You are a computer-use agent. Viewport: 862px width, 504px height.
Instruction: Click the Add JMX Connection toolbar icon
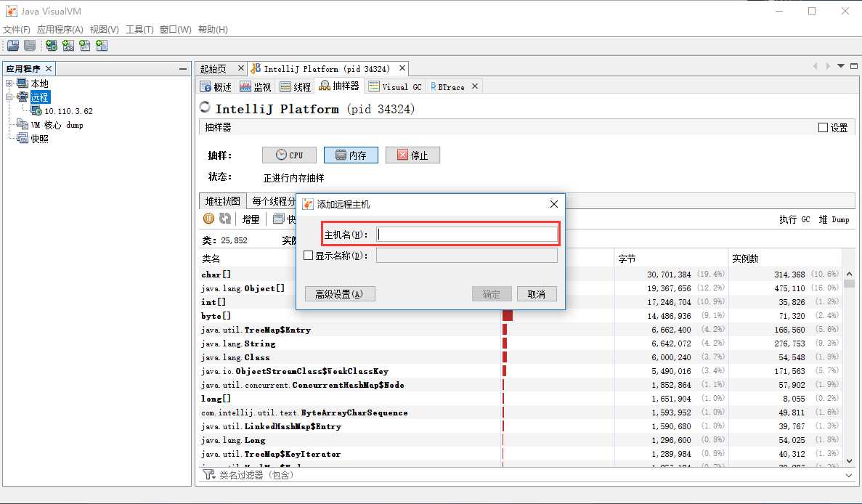click(x=68, y=46)
